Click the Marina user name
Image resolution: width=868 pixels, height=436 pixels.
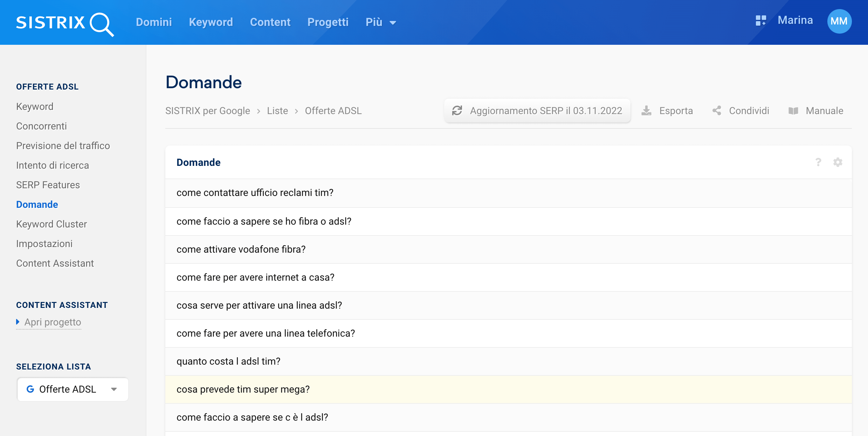click(x=795, y=20)
